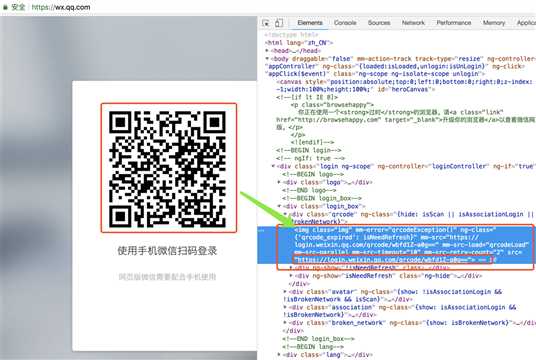
Task: Activate the inspect element picker icon
Action: (x=266, y=23)
